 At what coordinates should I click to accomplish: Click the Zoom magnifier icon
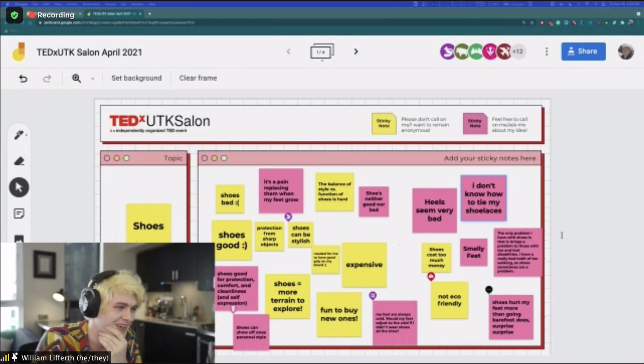coord(76,78)
